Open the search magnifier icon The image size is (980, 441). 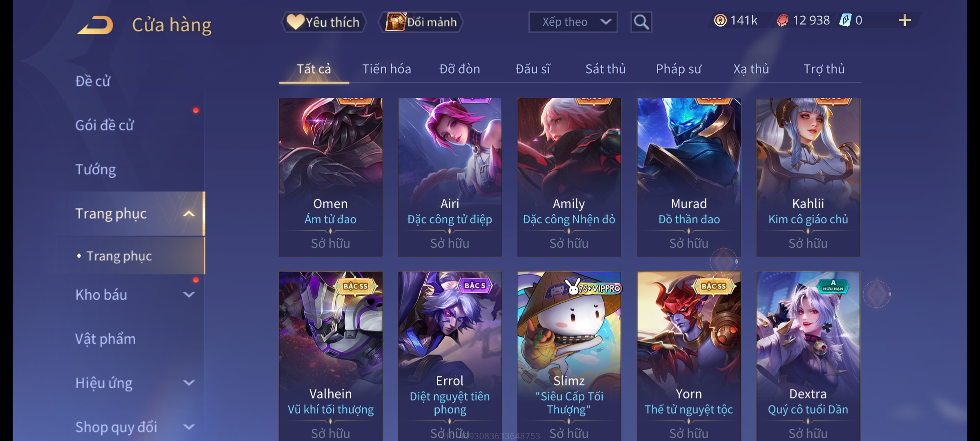pyautogui.click(x=641, y=22)
